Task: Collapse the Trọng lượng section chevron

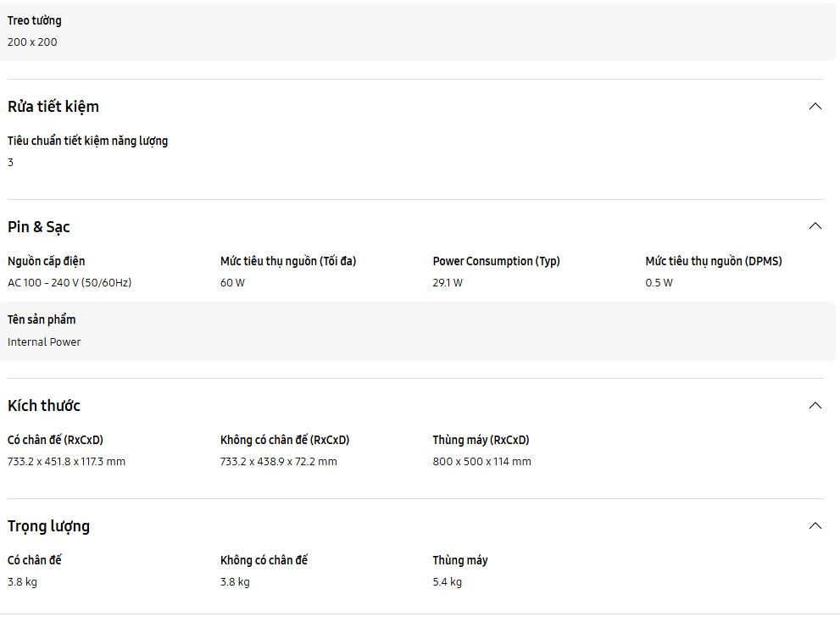Action: pyautogui.click(x=815, y=525)
